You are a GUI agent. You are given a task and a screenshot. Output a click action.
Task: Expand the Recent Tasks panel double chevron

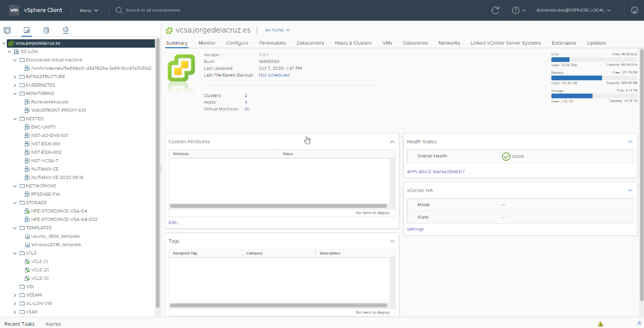pyautogui.click(x=639, y=323)
